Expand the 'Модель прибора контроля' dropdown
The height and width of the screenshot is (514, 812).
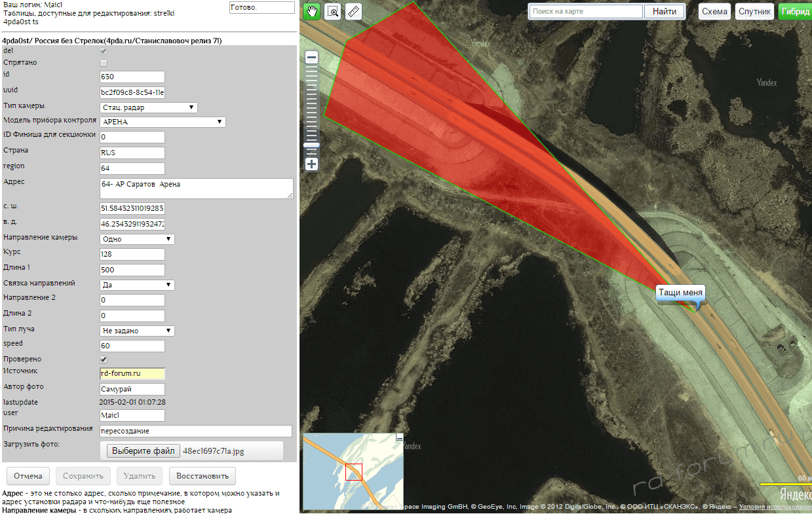tap(162, 122)
